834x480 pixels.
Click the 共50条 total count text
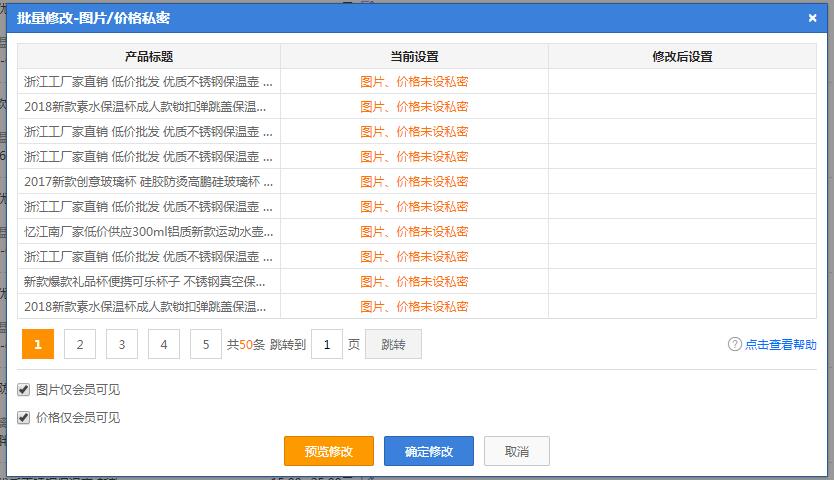click(x=246, y=344)
